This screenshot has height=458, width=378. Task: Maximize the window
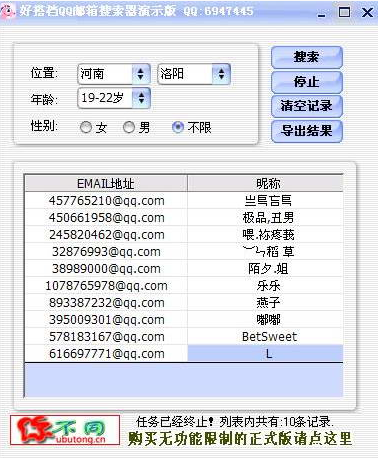[x=344, y=12]
